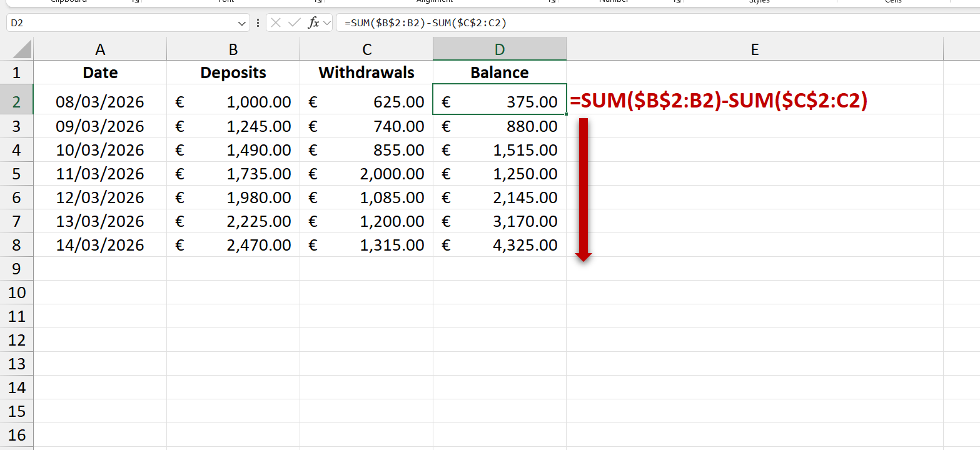Viewport: 980px width, 450px height.
Task: Click the balance cell 1,515.00
Action: 500,150
